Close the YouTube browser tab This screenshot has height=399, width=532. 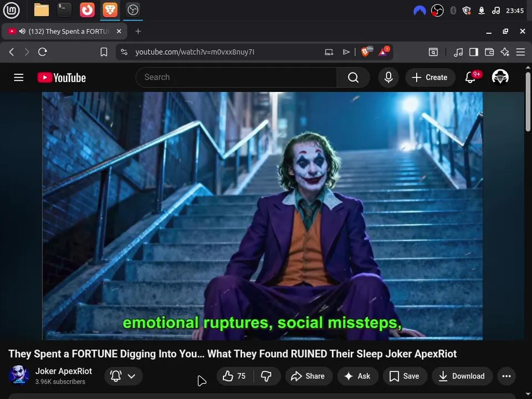[119, 31]
